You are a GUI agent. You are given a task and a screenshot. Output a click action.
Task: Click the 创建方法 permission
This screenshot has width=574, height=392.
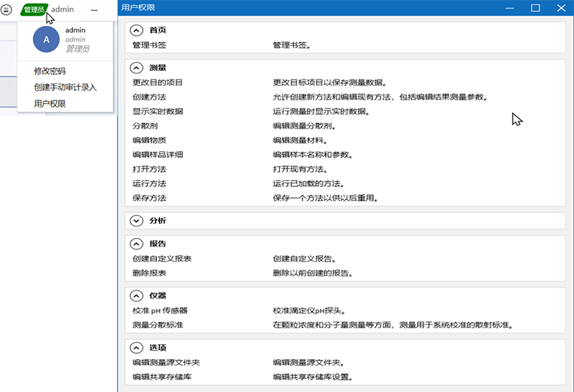point(149,97)
